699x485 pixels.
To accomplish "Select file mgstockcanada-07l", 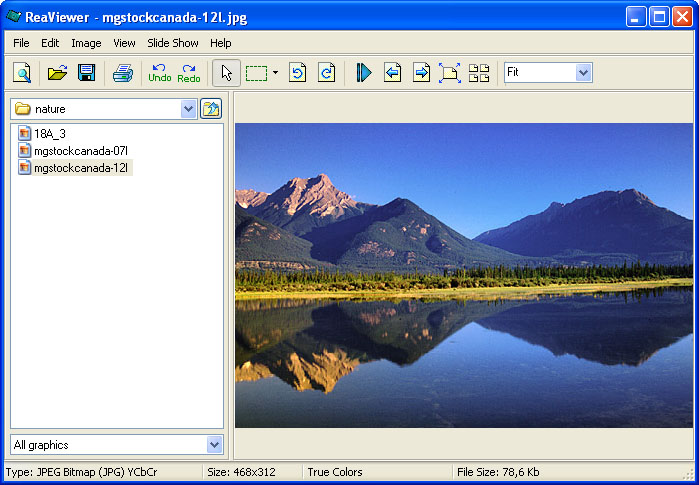I will point(81,151).
